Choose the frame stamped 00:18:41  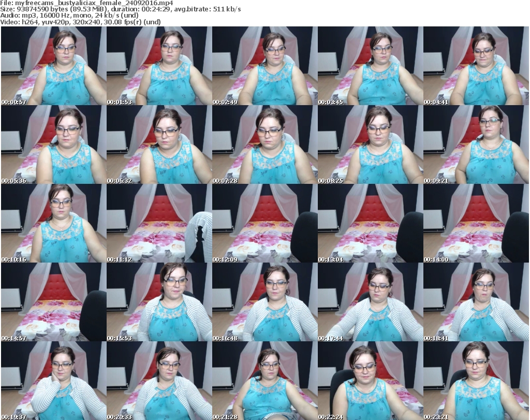coord(476,302)
